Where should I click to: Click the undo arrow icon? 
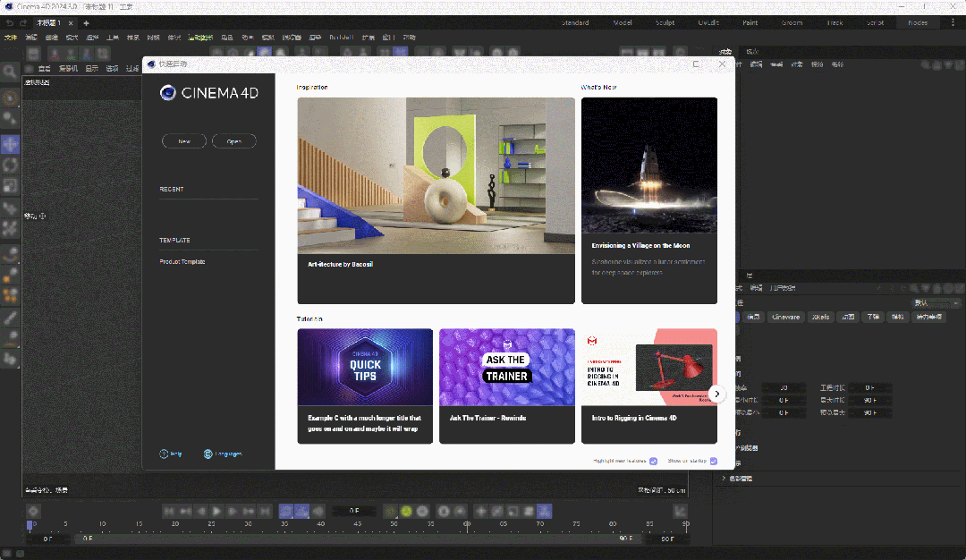tap(9, 22)
